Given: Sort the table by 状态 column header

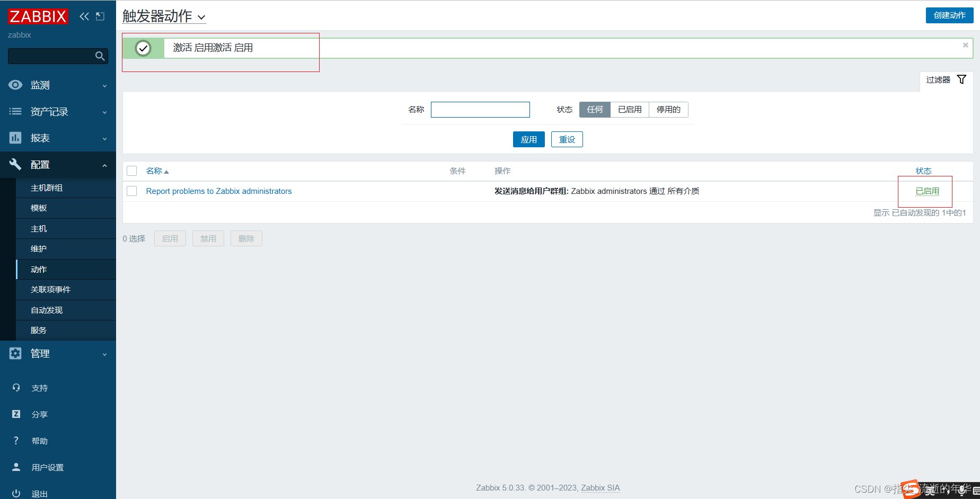Looking at the screenshot, I should [923, 171].
